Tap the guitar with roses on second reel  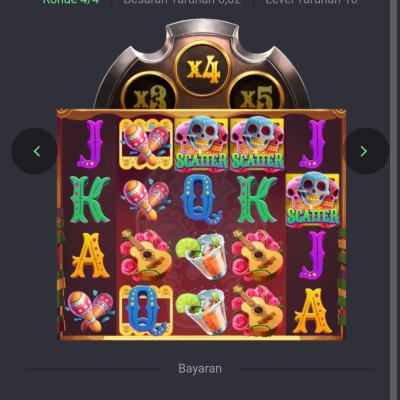146,255
